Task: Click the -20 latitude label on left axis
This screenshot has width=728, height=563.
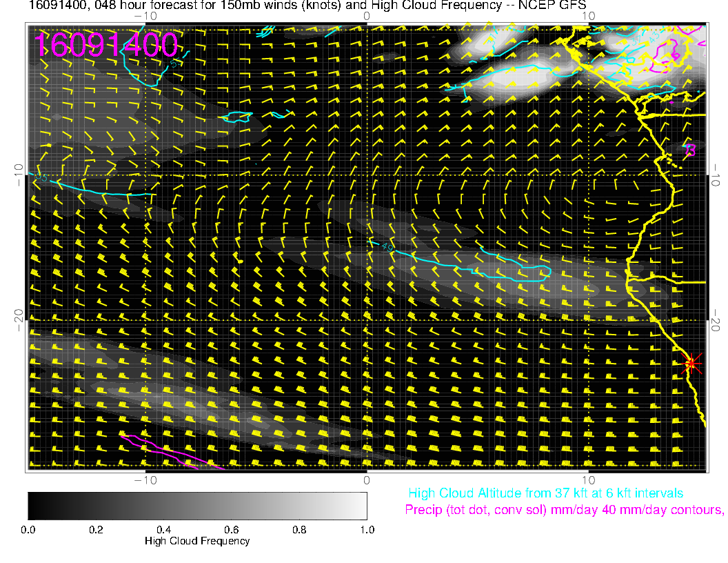Action: 19,320
